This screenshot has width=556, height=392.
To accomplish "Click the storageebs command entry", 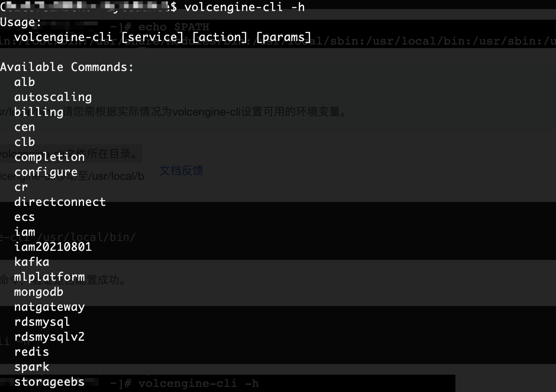I will pyautogui.click(x=49, y=382).
